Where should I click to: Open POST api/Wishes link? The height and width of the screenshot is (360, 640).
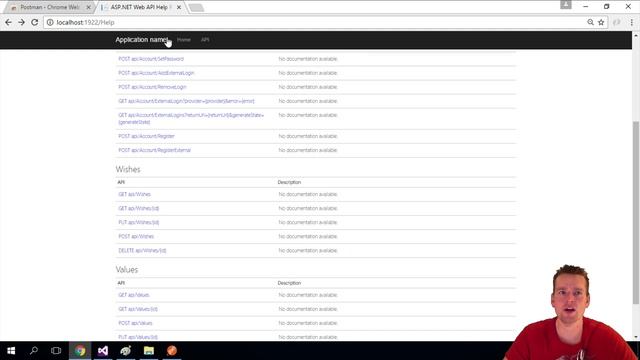pos(136,237)
